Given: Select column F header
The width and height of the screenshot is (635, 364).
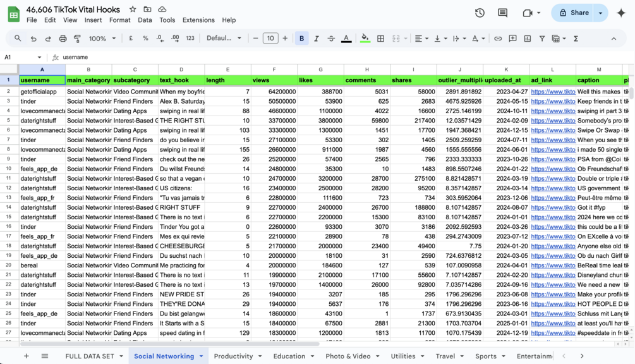Looking at the screenshot, I should pyautogui.click(x=274, y=70).
